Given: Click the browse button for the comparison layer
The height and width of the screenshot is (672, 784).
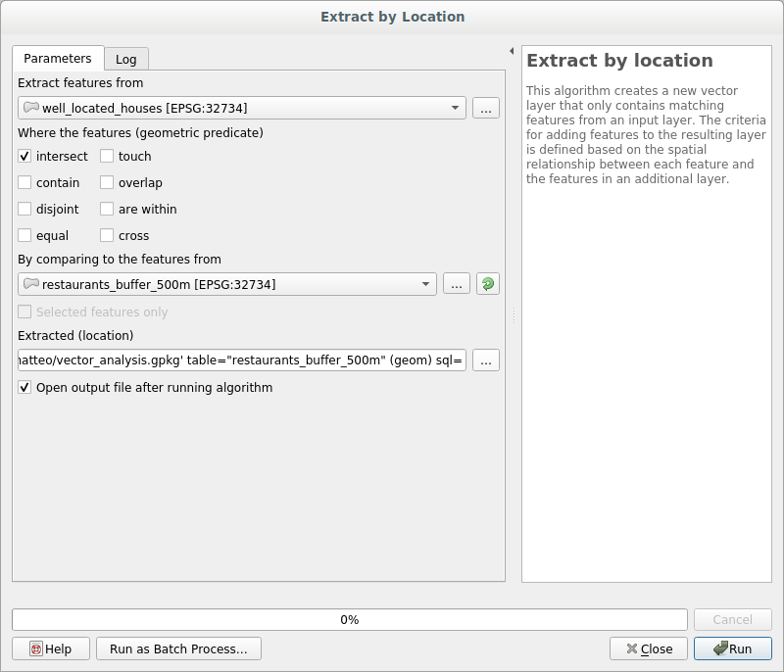Looking at the screenshot, I should coord(457,284).
